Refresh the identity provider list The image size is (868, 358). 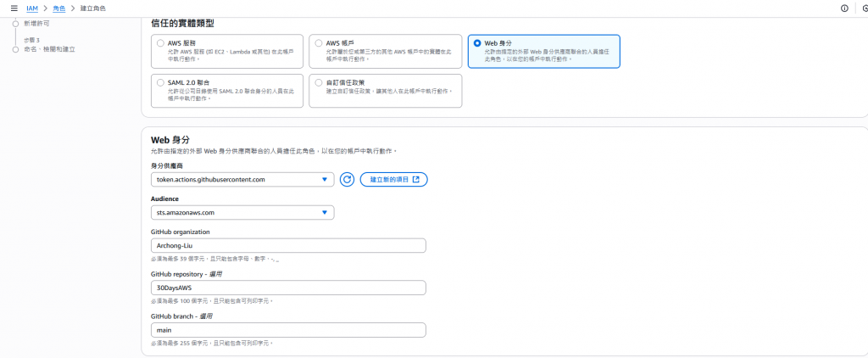point(347,180)
